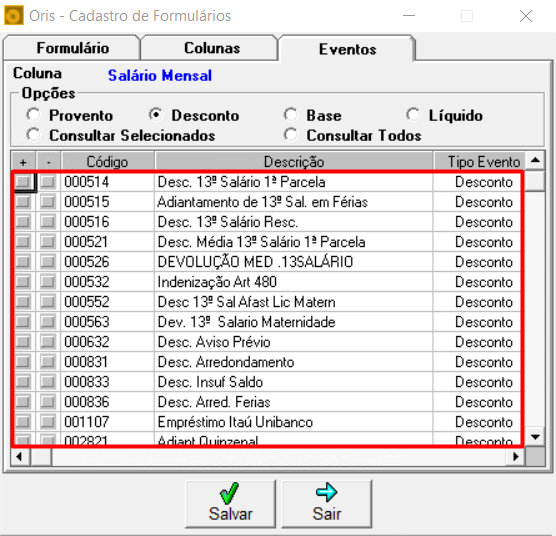This screenshot has height=536, width=556.
Task: Check the plus box for Desc. Aviso Prévio
Action: (x=23, y=342)
